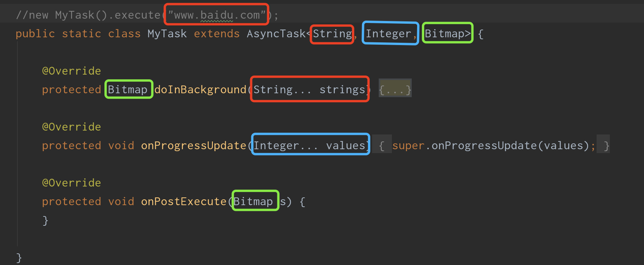This screenshot has height=265, width=644.
Task: Click the onPostExecute method name
Action: [184, 202]
